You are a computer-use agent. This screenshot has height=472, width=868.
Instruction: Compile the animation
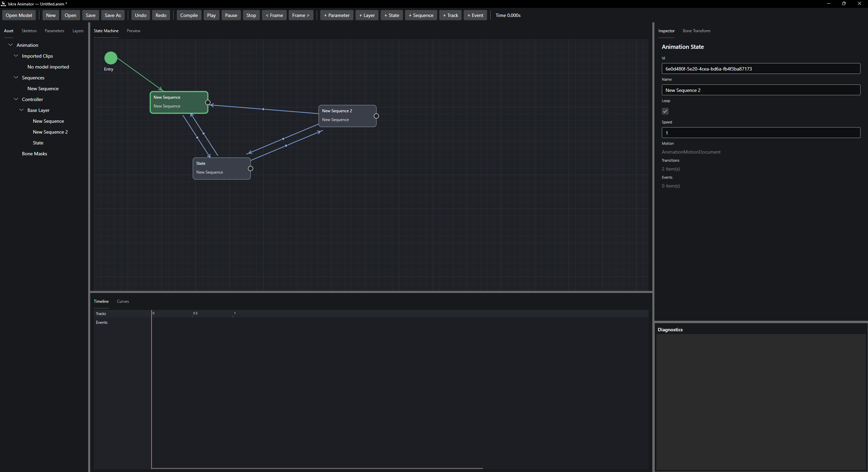pos(189,15)
